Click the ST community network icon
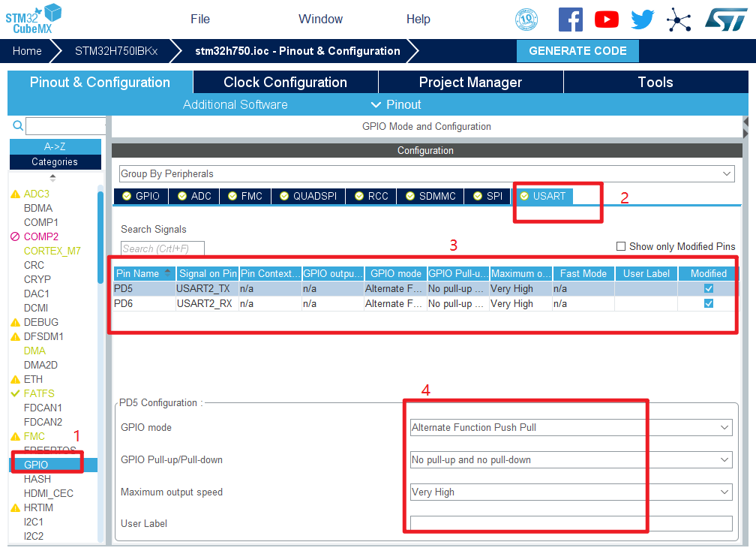Screen dimensions: 756x554 coord(679,20)
